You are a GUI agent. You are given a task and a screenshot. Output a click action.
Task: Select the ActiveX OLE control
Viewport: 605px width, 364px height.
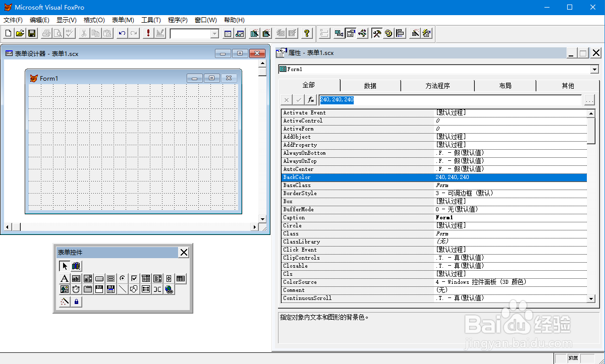pos(99,289)
